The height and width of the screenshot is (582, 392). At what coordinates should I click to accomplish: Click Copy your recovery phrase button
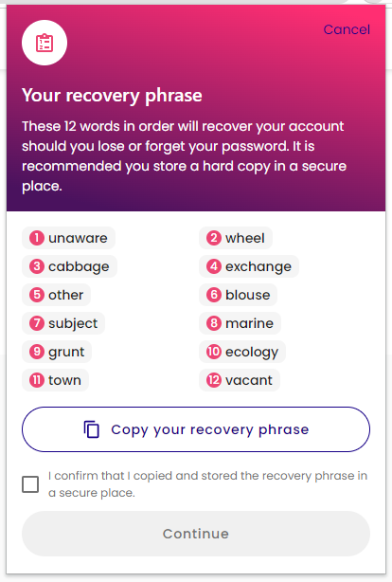[x=196, y=429]
